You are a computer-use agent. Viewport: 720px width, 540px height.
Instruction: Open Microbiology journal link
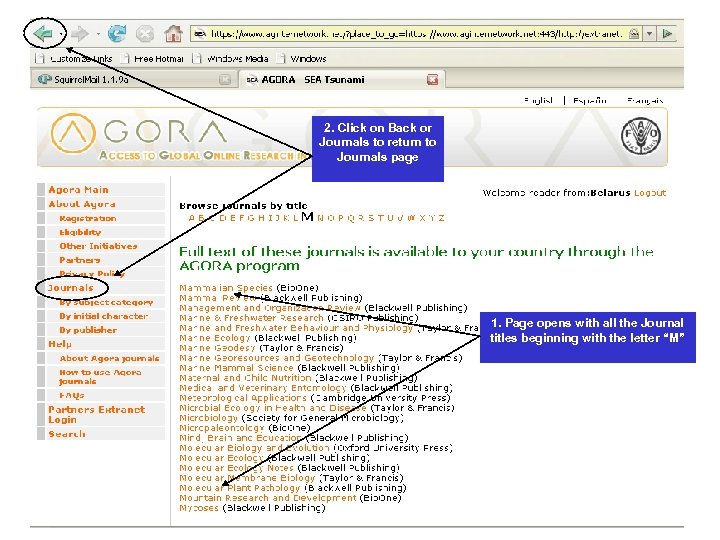[x=208, y=418]
